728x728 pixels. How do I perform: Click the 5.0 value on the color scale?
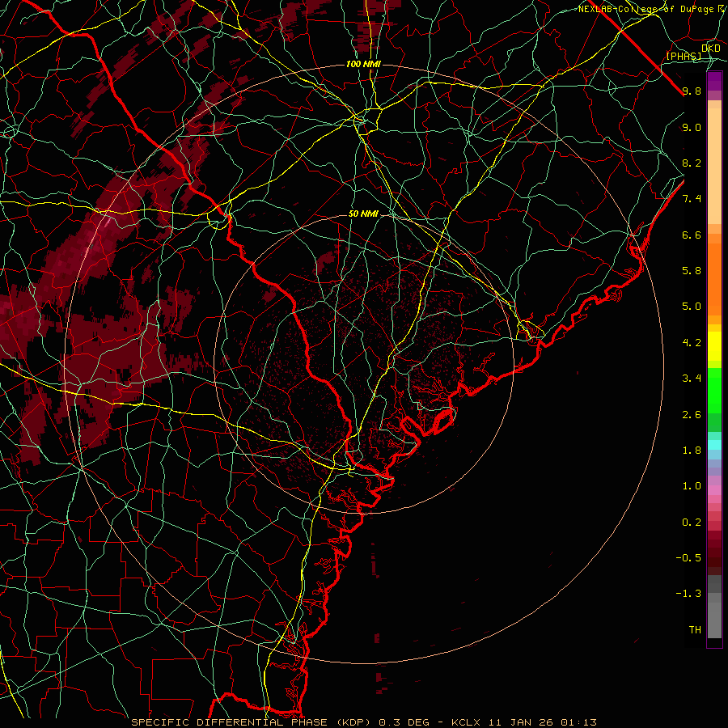pos(692,307)
